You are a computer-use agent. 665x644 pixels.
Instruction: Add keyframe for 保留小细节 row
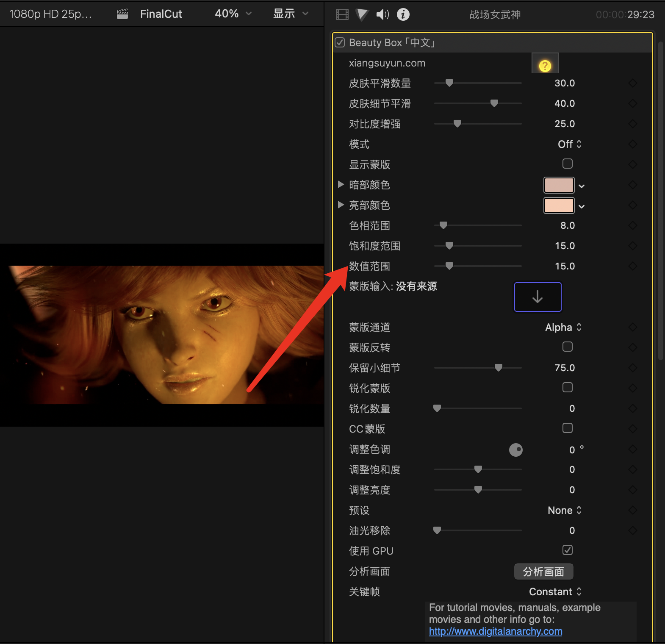pyautogui.click(x=633, y=368)
